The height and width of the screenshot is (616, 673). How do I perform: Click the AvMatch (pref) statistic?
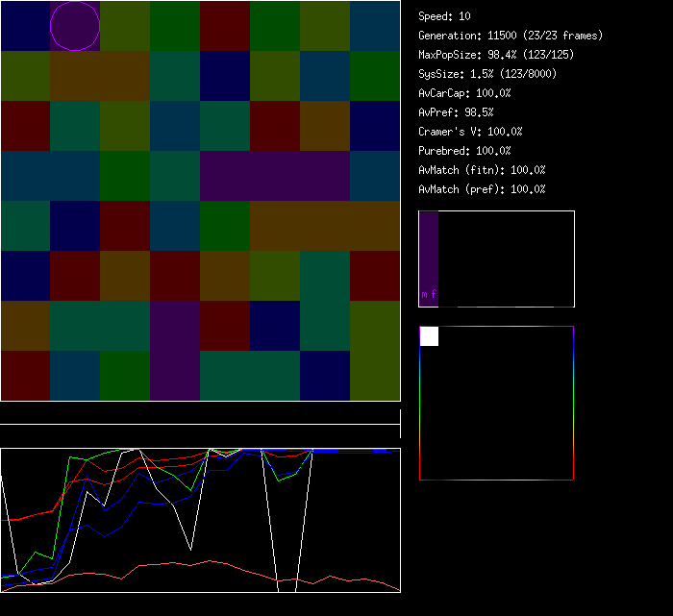(x=482, y=189)
